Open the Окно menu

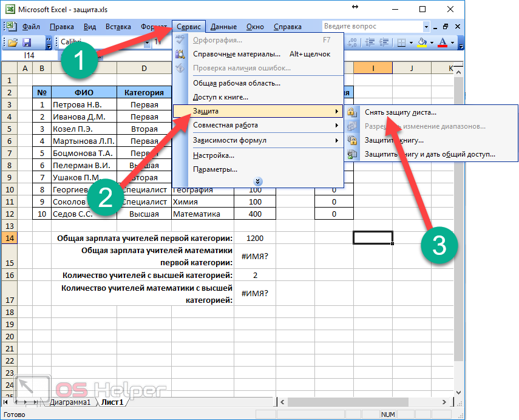pyautogui.click(x=255, y=27)
